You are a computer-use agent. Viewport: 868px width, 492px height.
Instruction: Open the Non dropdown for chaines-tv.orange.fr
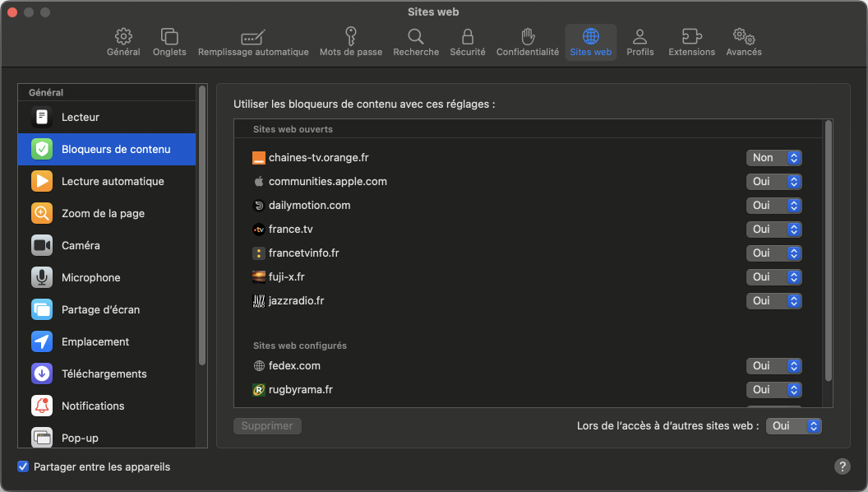tap(774, 158)
